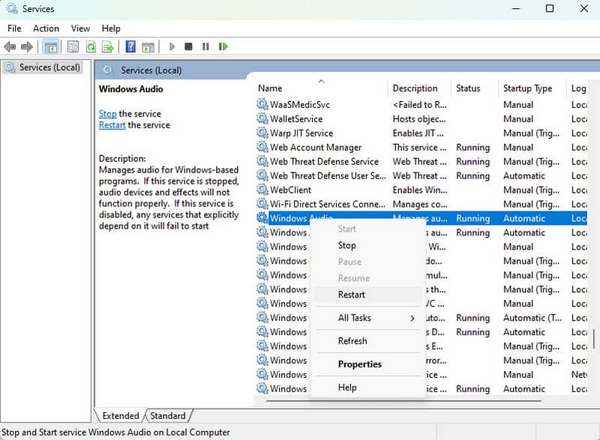Screen dimensions: 600x440
Task: Click the horizontal scrollbar below services list
Action: click(x=404, y=401)
